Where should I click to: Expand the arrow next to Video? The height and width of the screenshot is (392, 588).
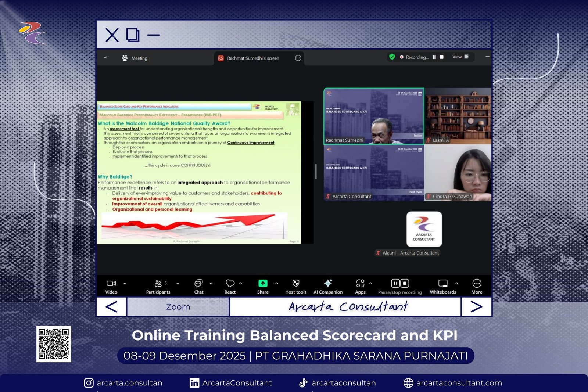[x=125, y=283]
